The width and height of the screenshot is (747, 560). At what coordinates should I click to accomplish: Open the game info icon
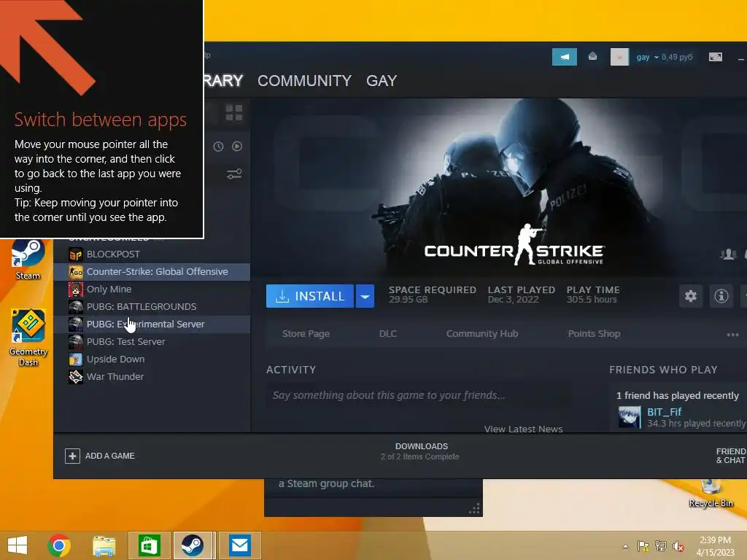721,296
